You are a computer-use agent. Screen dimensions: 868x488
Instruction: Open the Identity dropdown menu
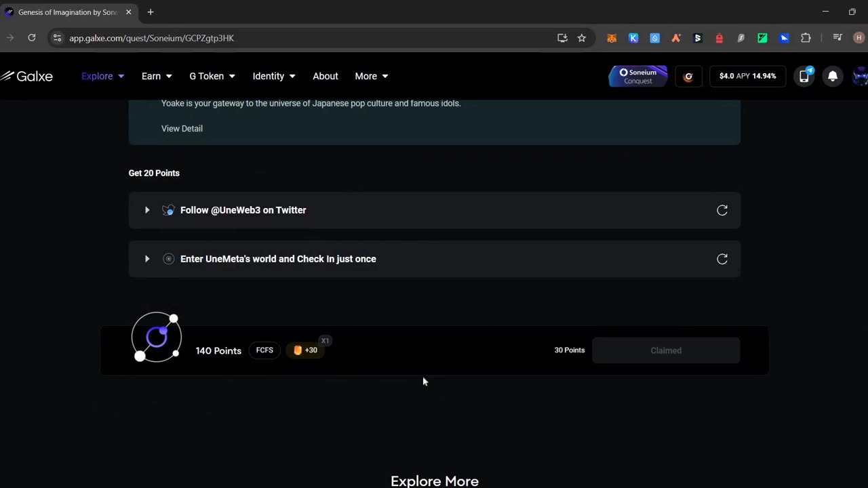274,76
